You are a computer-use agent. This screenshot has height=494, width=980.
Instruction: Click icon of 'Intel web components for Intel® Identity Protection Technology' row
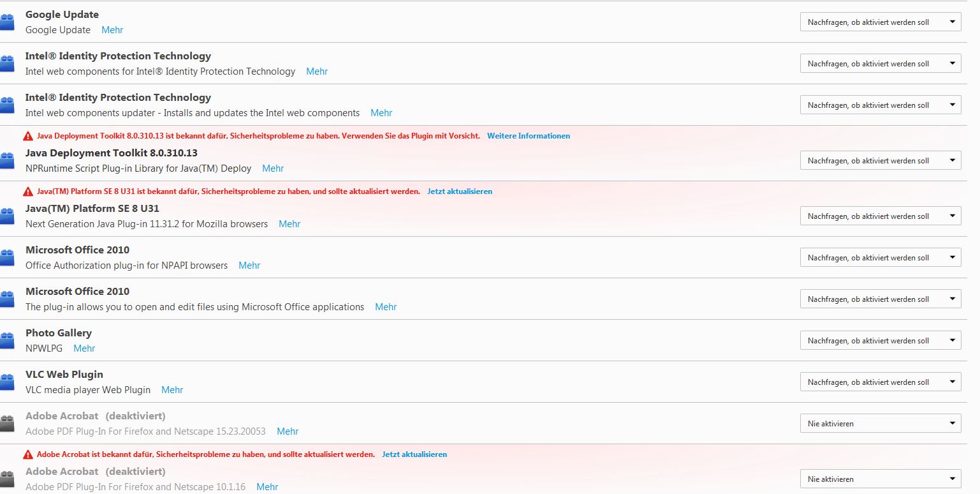coord(7,64)
